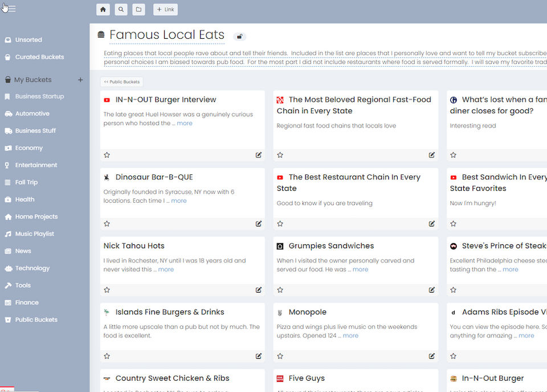This screenshot has height=392, width=547.
Task: Go back to << Public Buckets
Action: [x=122, y=82]
